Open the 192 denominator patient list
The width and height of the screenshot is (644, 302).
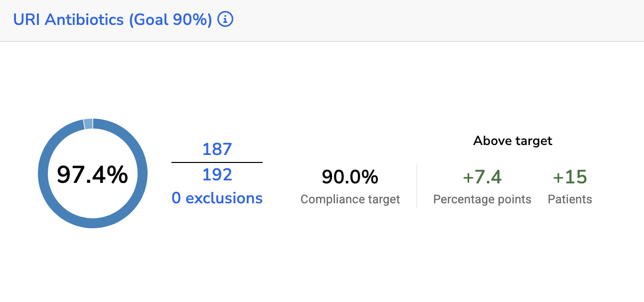point(217,174)
